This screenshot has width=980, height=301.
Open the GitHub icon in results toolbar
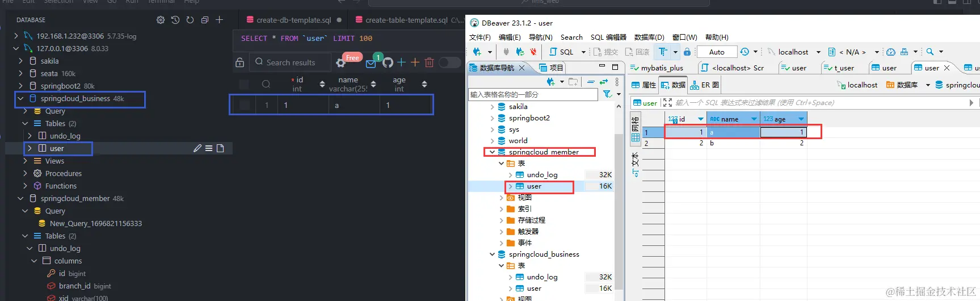(x=388, y=62)
